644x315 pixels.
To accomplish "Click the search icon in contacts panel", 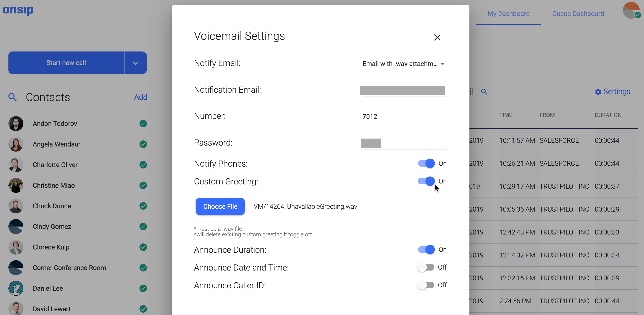I will coord(12,97).
